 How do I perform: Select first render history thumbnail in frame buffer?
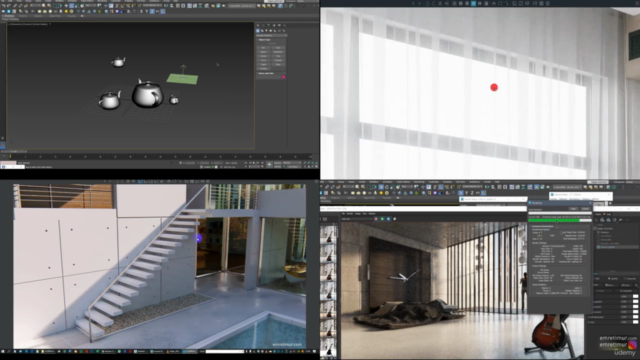pyautogui.click(x=328, y=236)
